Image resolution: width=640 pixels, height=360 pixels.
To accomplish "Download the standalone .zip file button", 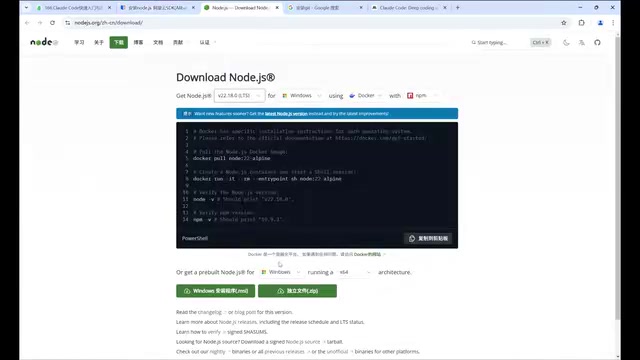I will tap(297, 291).
